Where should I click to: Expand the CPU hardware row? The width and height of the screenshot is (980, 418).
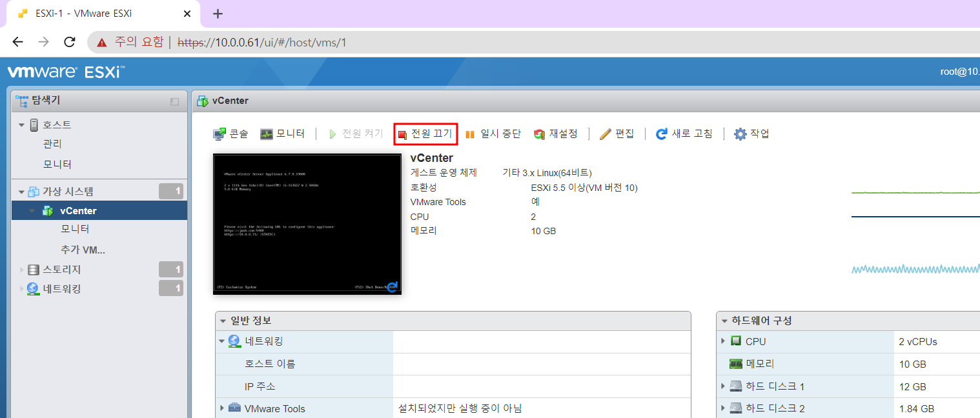pos(723,341)
